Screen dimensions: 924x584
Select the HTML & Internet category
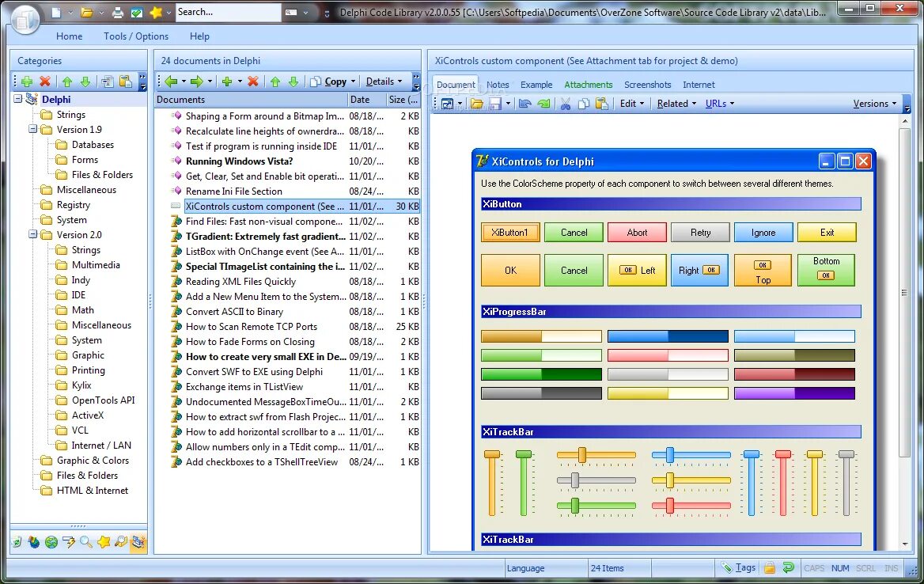click(x=93, y=491)
